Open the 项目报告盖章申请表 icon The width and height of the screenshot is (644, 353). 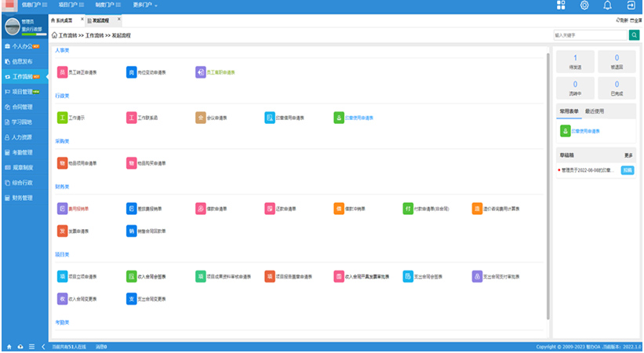point(269,277)
